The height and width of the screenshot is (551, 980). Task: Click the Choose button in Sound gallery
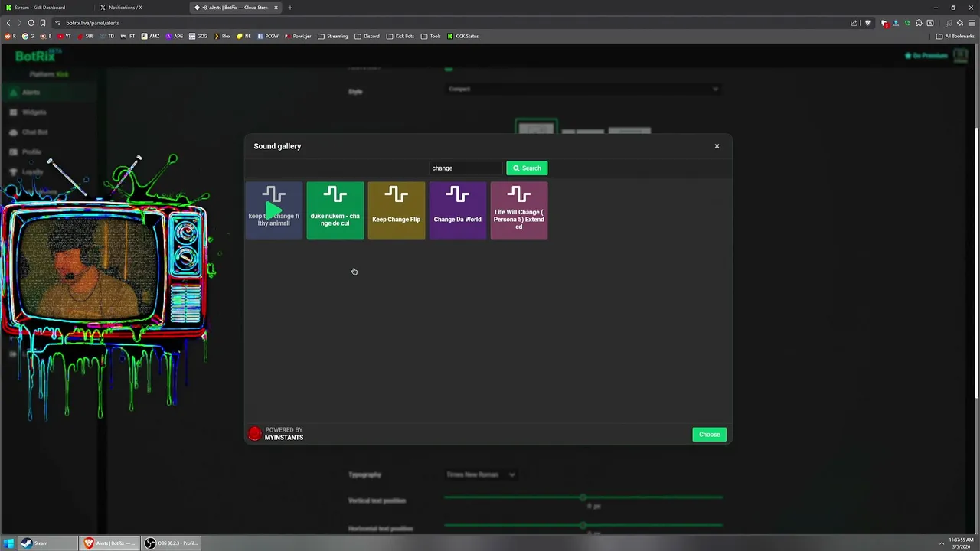(x=709, y=435)
